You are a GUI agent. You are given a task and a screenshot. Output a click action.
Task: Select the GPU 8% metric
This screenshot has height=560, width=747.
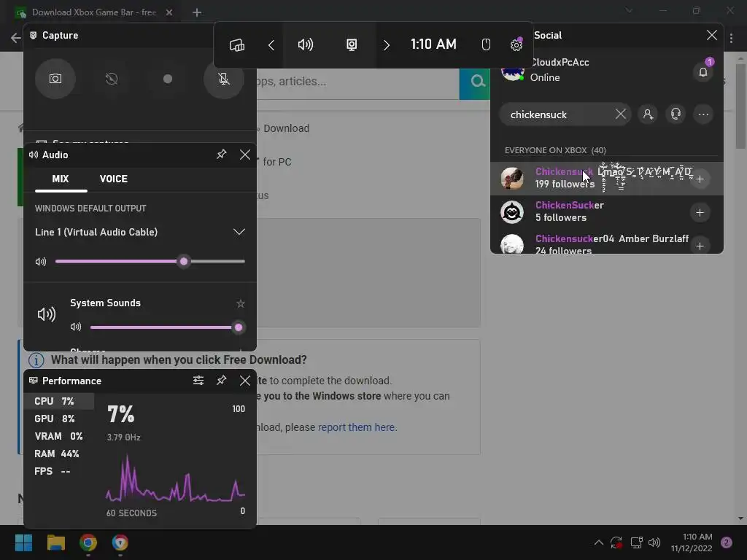[59, 419]
